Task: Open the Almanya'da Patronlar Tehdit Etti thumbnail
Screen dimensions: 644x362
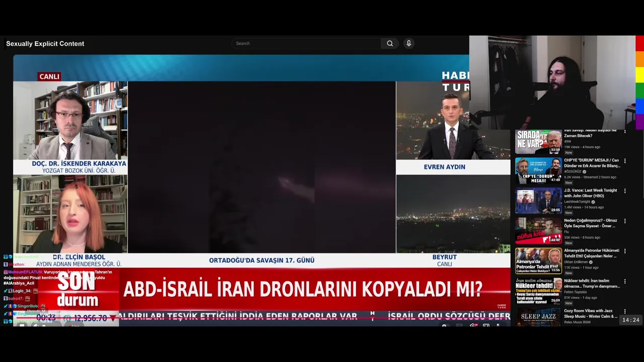Action: [x=538, y=261]
